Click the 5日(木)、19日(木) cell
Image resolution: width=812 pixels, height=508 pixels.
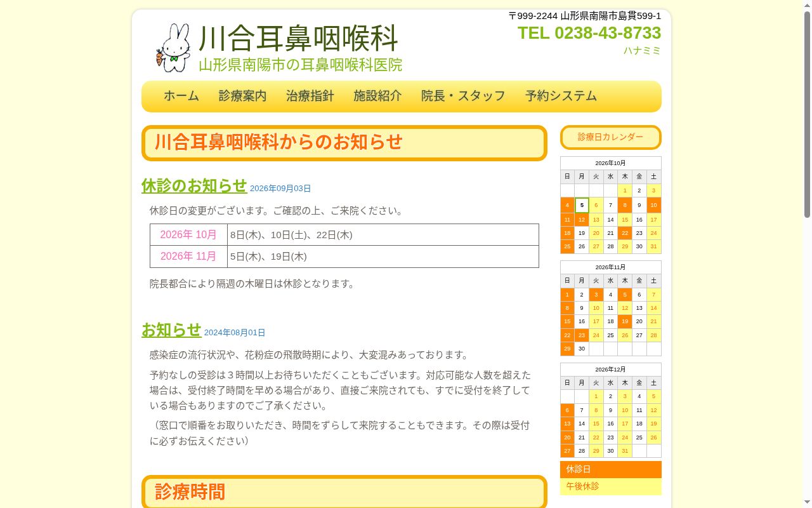[x=383, y=257]
